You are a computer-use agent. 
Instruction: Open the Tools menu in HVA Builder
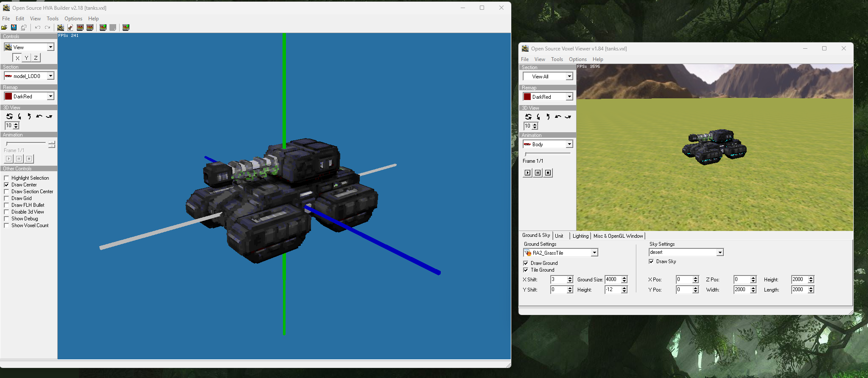pos(53,19)
